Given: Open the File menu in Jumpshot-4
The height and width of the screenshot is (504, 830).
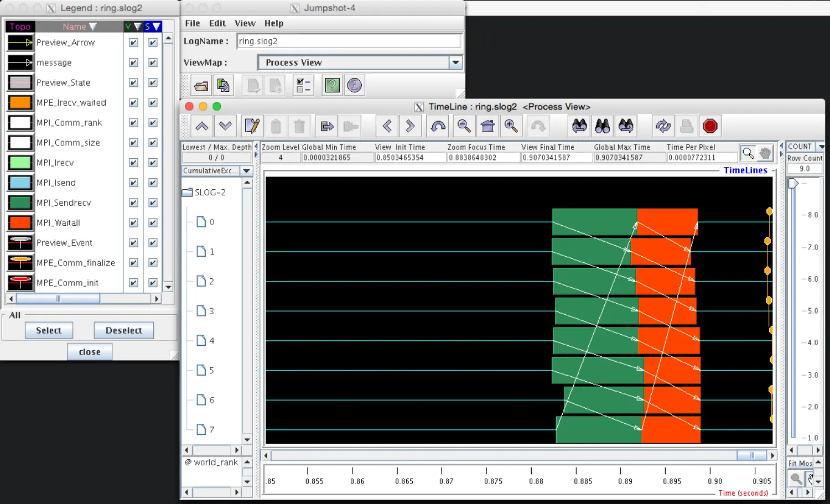Looking at the screenshot, I should 193,23.
